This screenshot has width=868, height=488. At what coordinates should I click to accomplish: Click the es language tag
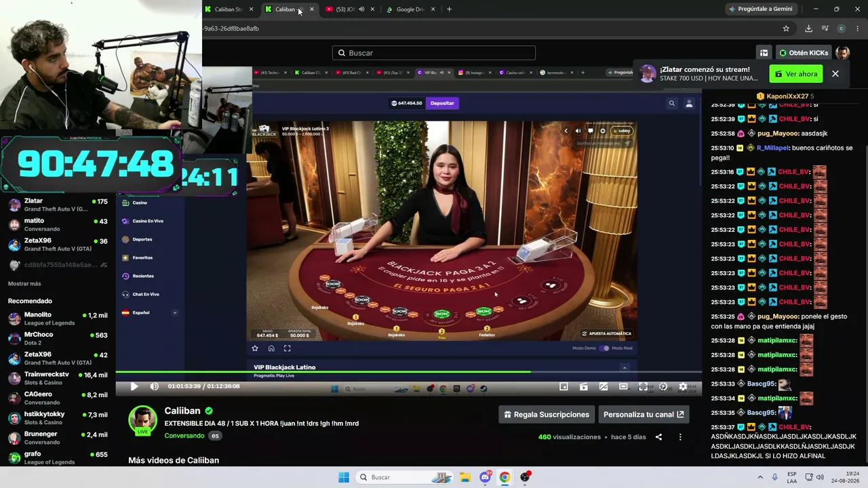pos(215,436)
